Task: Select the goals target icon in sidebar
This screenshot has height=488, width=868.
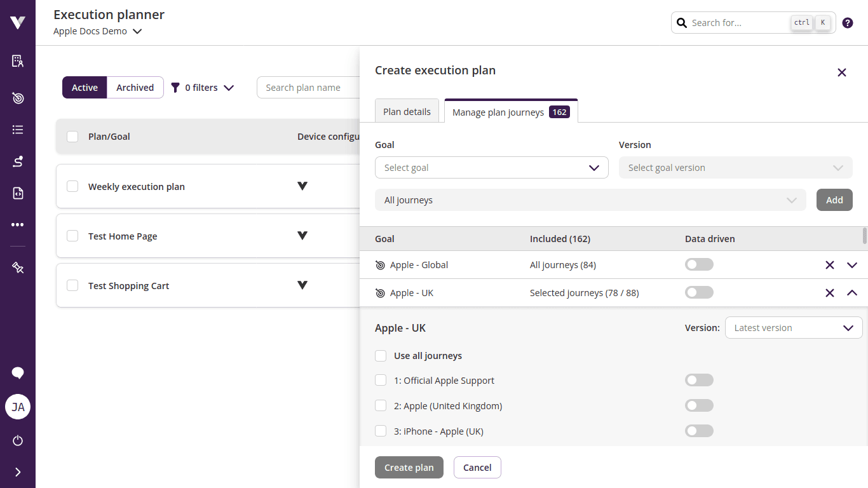Action: [17, 98]
